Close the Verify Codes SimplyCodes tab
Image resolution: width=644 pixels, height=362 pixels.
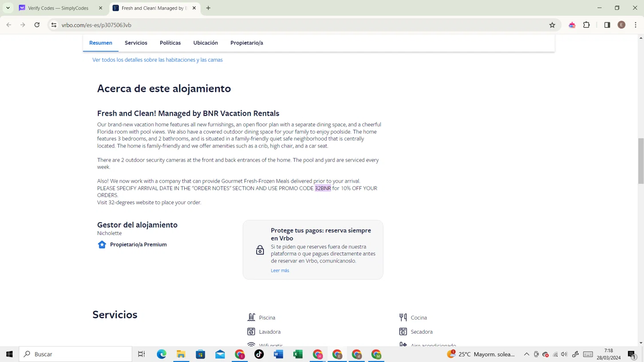coord(100,8)
